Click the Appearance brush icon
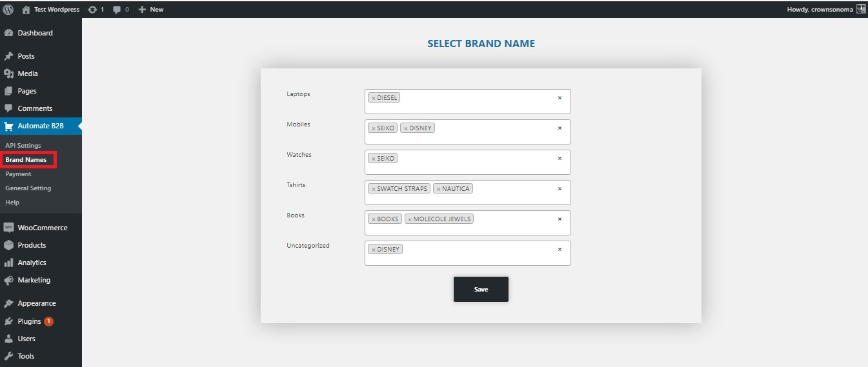 click(8, 303)
